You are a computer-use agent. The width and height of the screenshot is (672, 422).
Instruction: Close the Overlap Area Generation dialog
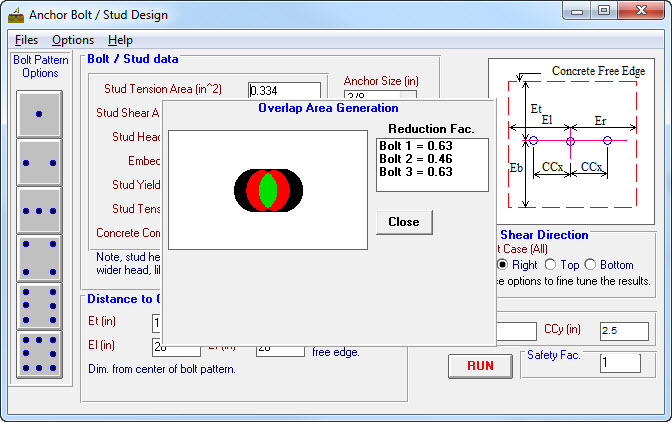404,222
